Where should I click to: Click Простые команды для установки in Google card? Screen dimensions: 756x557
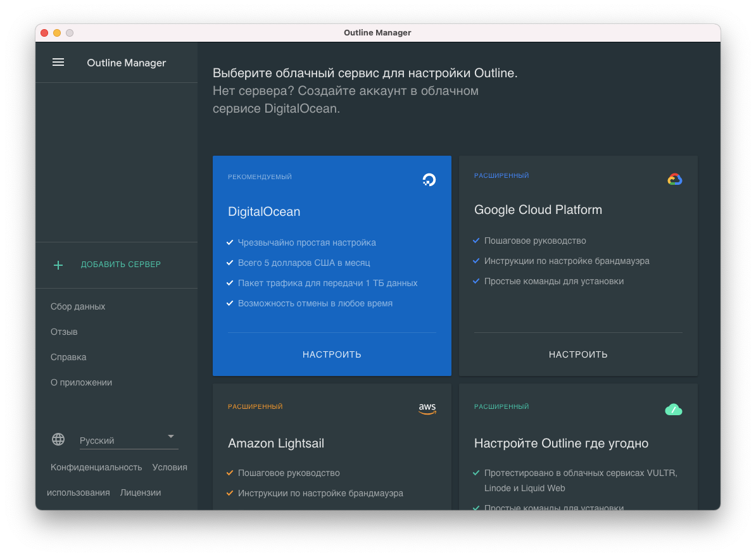click(554, 281)
